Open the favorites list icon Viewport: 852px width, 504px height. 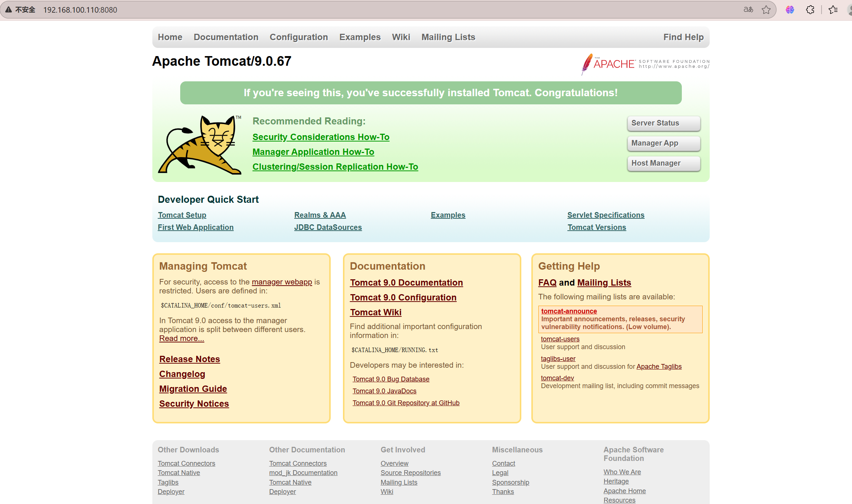click(833, 10)
